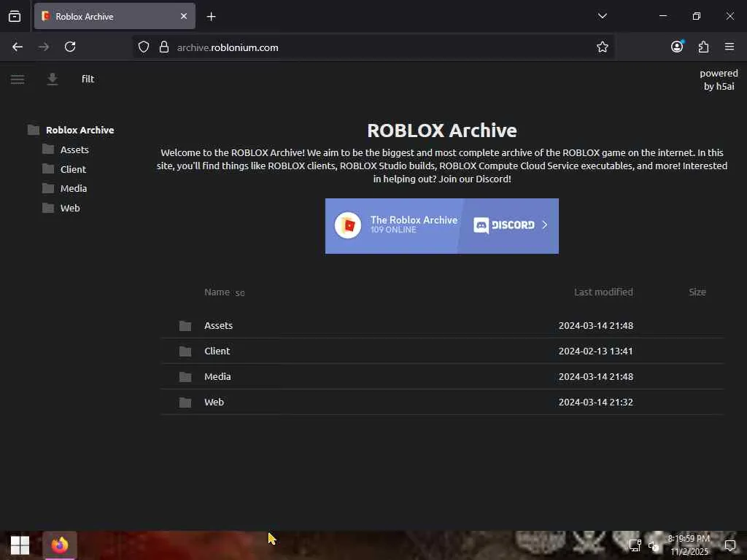Click Web row folder icon in listing
The height and width of the screenshot is (560, 747).
coord(185,402)
